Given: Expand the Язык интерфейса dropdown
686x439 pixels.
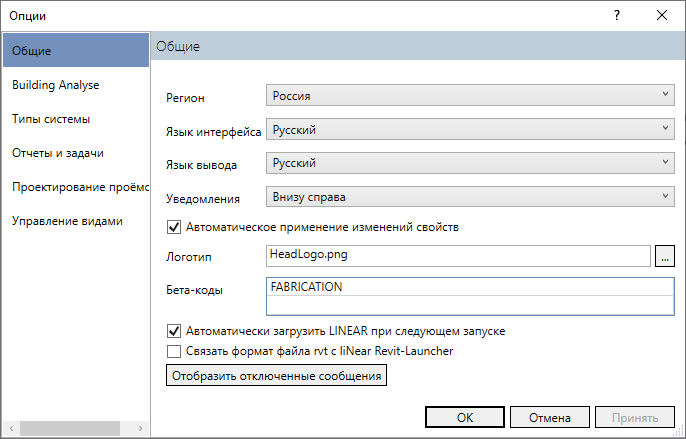Looking at the screenshot, I should coord(470,130).
